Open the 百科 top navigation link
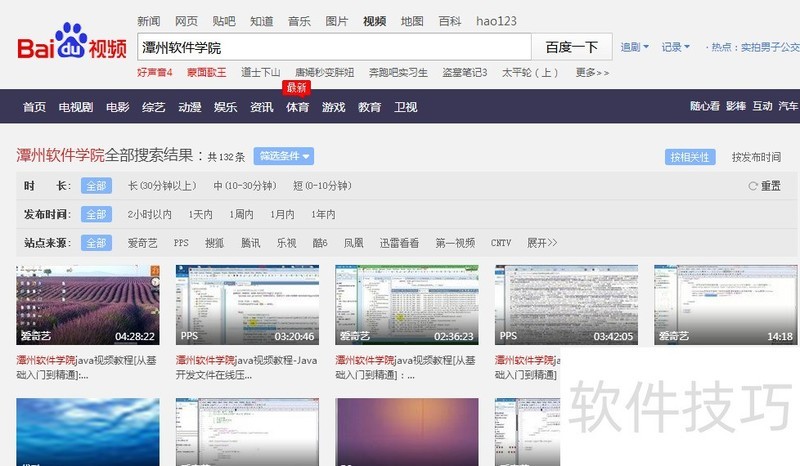This screenshot has height=466, width=800. click(450, 21)
